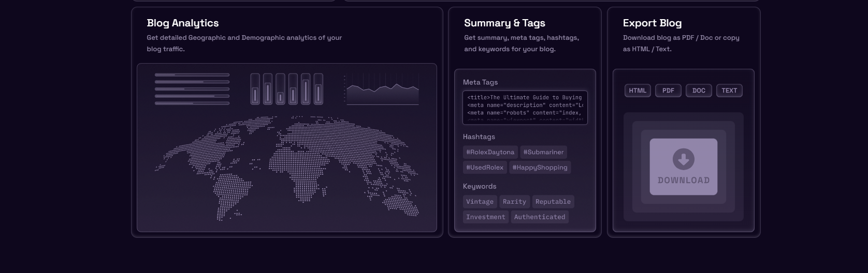Click the Export Blog heading
Viewport: 868px width, 273px height.
pos(652,23)
